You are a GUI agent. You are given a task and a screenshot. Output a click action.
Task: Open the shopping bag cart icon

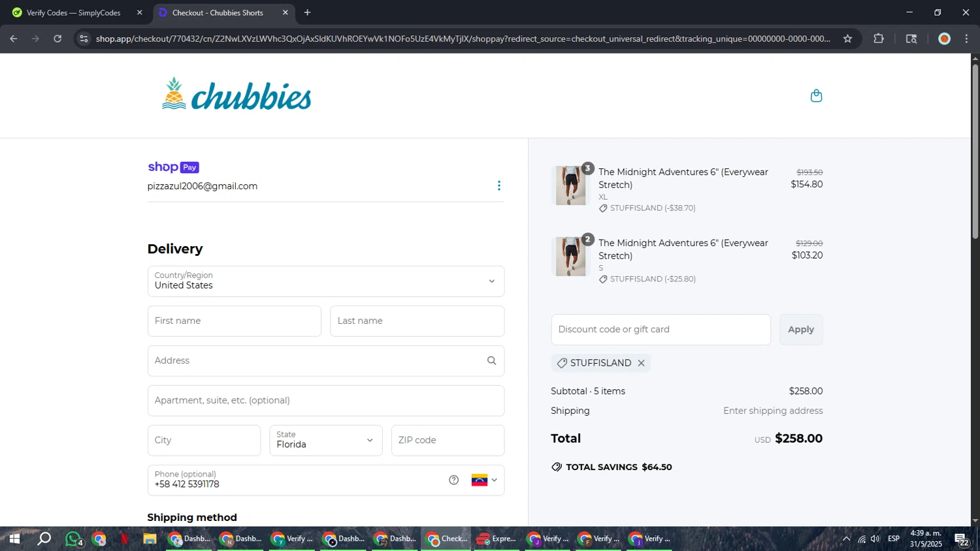coord(816,96)
